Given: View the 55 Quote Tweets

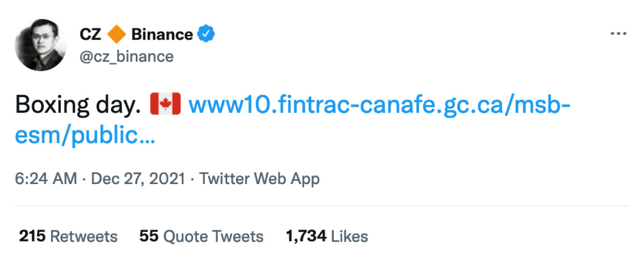Looking at the screenshot, I should [x=149, y=236].
